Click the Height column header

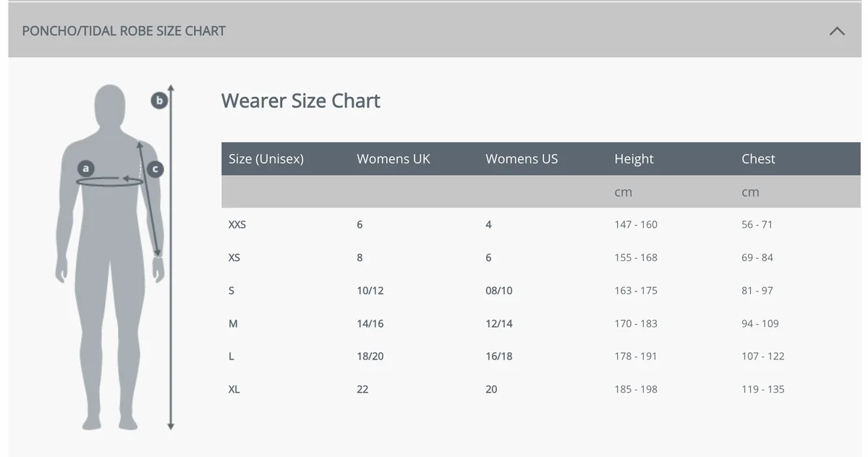point(634,159)
